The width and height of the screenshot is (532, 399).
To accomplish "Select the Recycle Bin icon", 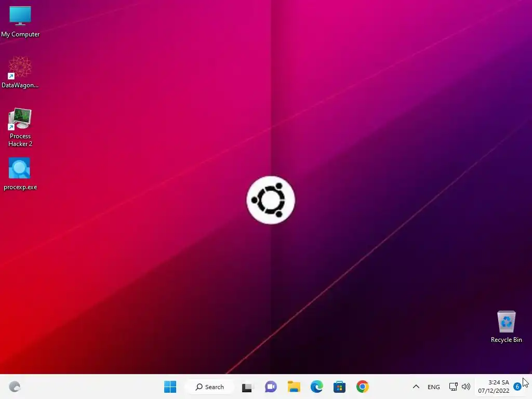I will tap(506, 327).
